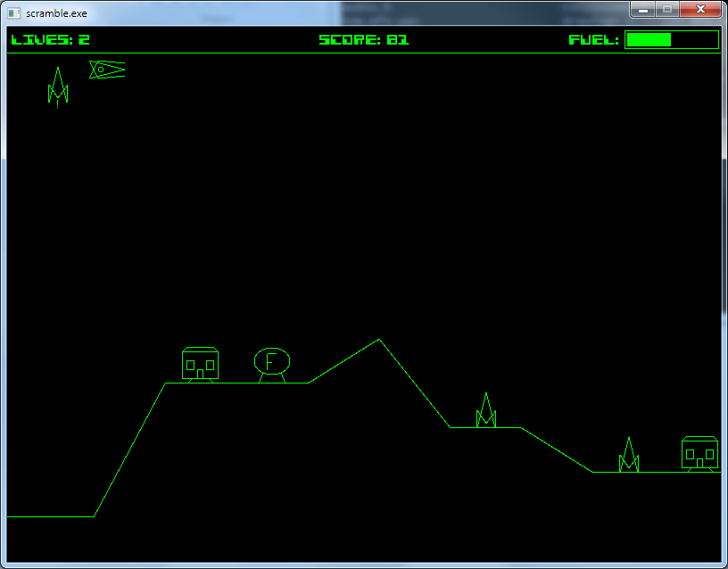Click the rocket beside the right-edge building

[x=629, y=455]
